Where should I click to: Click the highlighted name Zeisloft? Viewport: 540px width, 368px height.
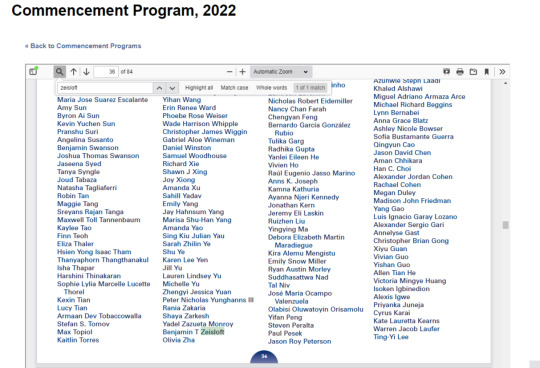tap(212, 332)
